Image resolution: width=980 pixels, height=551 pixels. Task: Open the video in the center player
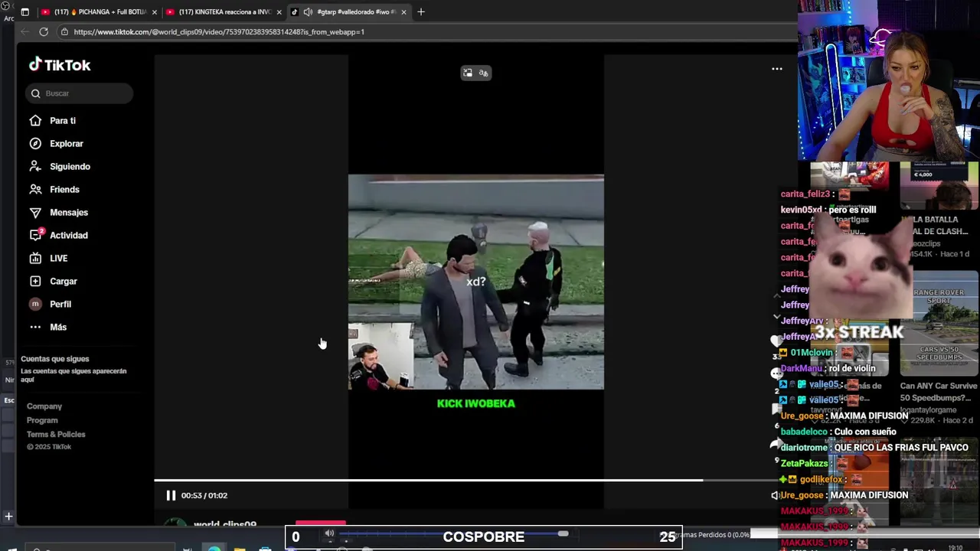(475, 282)
